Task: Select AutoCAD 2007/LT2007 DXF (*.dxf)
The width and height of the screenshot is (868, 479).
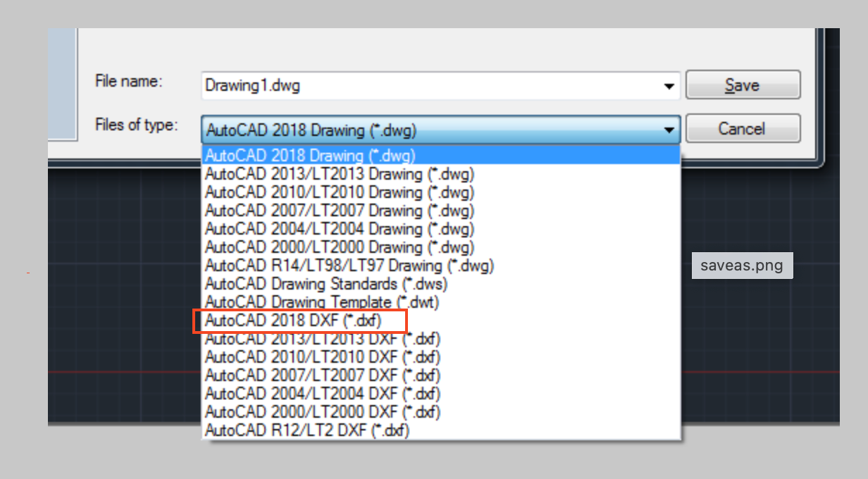Action: pos(441,375)
